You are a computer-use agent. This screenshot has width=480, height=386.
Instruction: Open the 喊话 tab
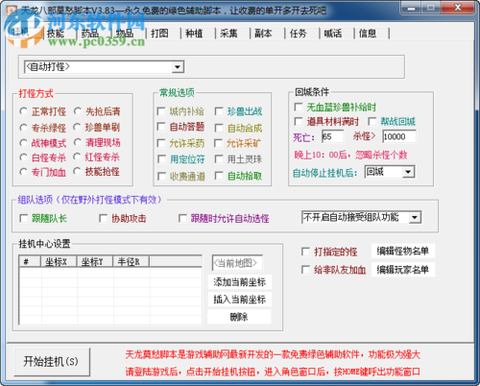(x=333, y=34)
